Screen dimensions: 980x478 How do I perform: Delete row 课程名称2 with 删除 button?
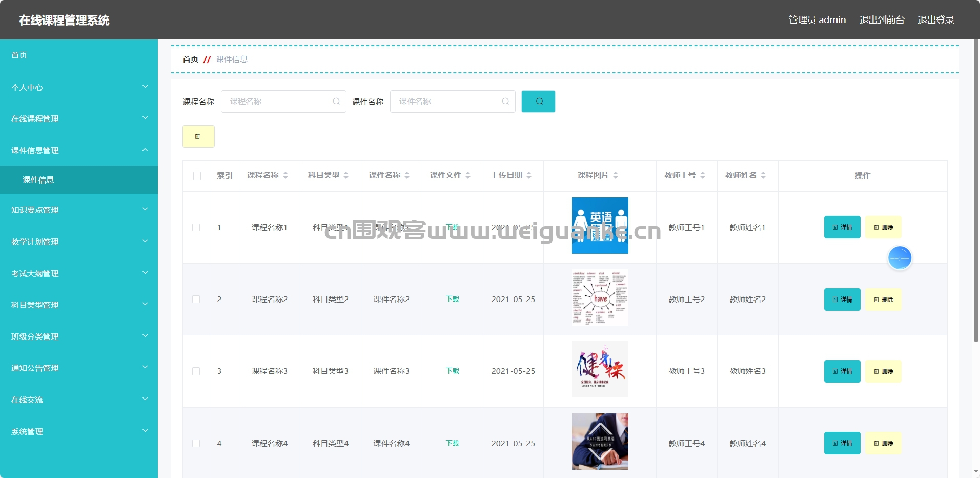tap(883, 300)
